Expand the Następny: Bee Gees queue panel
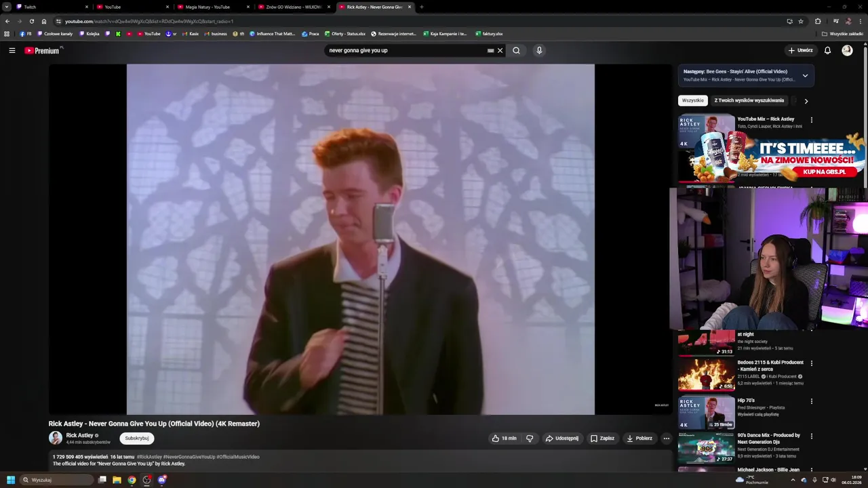This screenshot has width=868, height=488. [x=805, y=75]
